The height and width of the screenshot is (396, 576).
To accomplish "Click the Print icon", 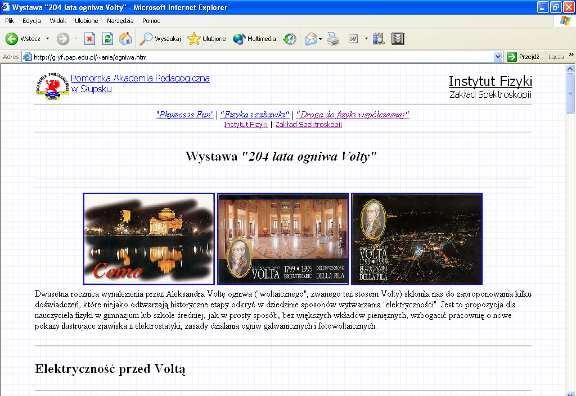I will pyautogui.click(x=333, y=39).
